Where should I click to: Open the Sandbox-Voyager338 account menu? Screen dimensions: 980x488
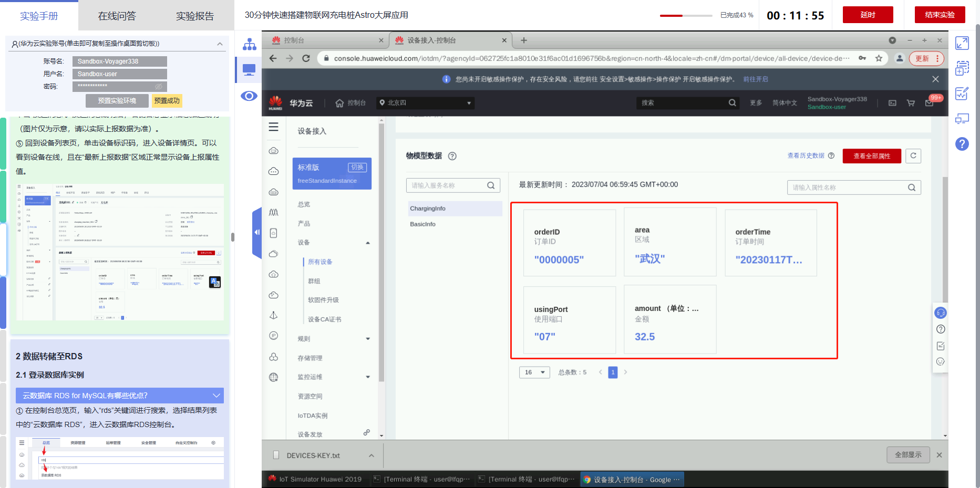tap(837, 103)
